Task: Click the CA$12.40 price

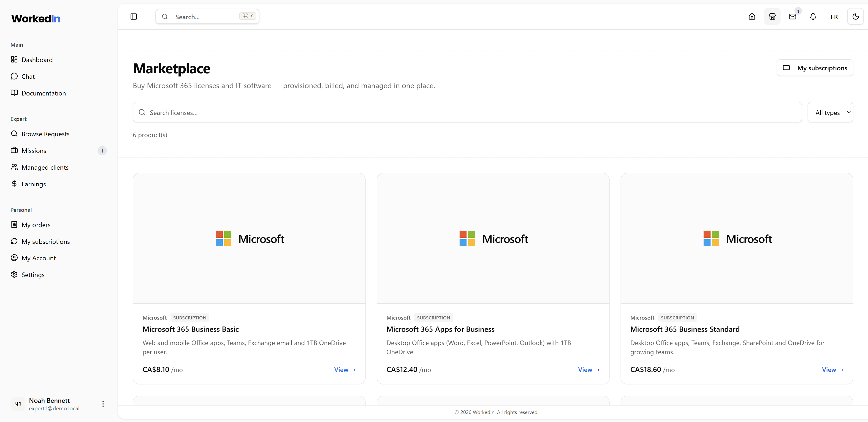Action: (x=402, y=370)
